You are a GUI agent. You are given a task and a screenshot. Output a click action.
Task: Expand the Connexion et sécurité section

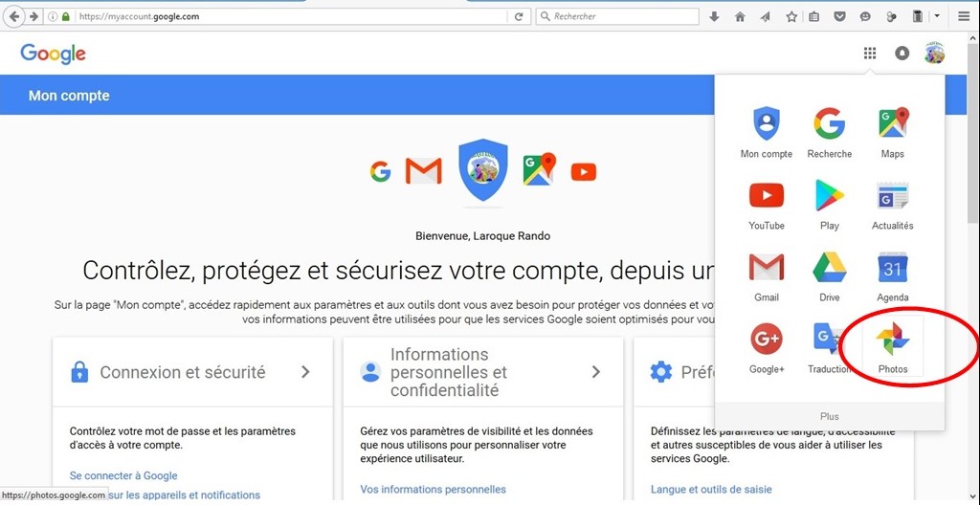305,372
